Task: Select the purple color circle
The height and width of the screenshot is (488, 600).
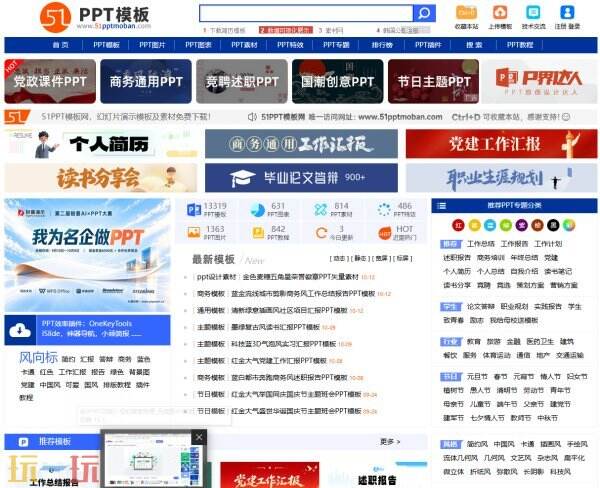Action: coord(522,225)
